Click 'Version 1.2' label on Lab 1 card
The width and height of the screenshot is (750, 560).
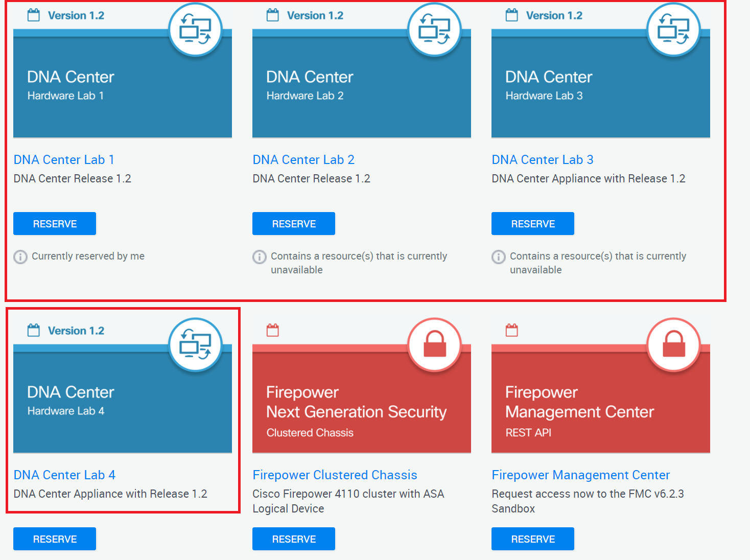click(x=76, y=15)
